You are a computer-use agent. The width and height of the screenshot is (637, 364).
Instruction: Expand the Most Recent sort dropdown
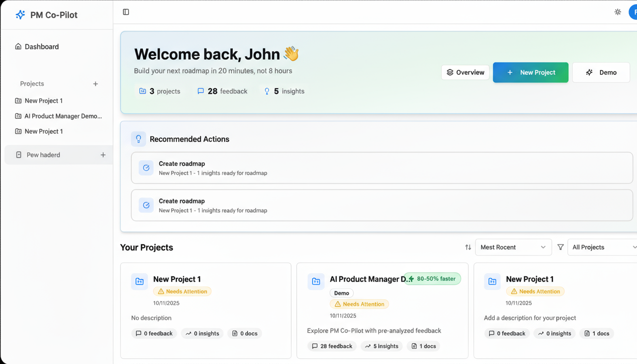coord(513,247)
